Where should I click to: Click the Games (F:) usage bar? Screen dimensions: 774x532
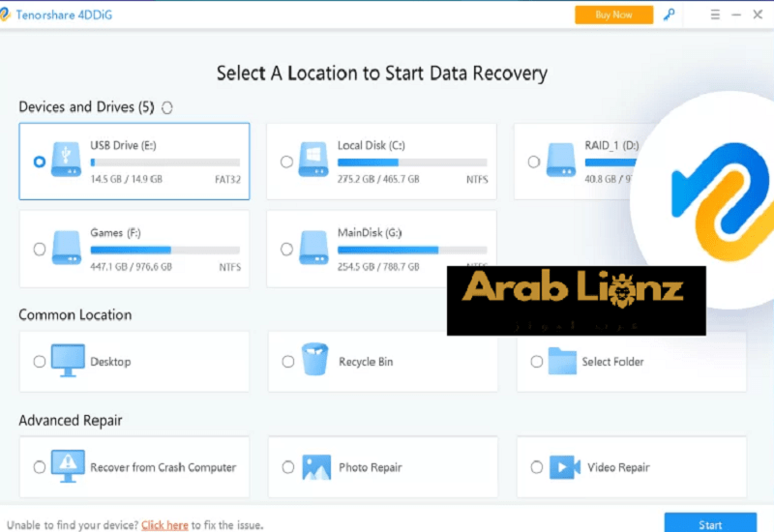(165, 251)
